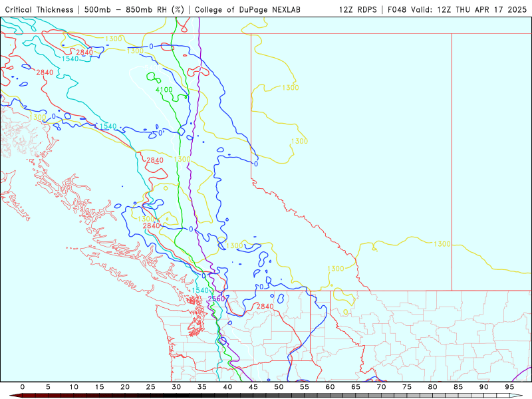The height and width of the screenshot is (399, 532).
Task: Select the white "5400" contour label
Action: click(x=153, y=68)
